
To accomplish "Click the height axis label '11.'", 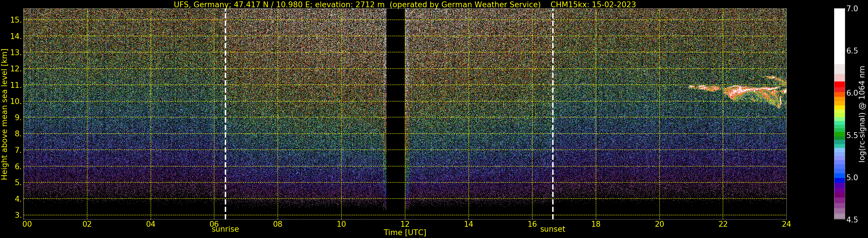I will tap(16, 85).
